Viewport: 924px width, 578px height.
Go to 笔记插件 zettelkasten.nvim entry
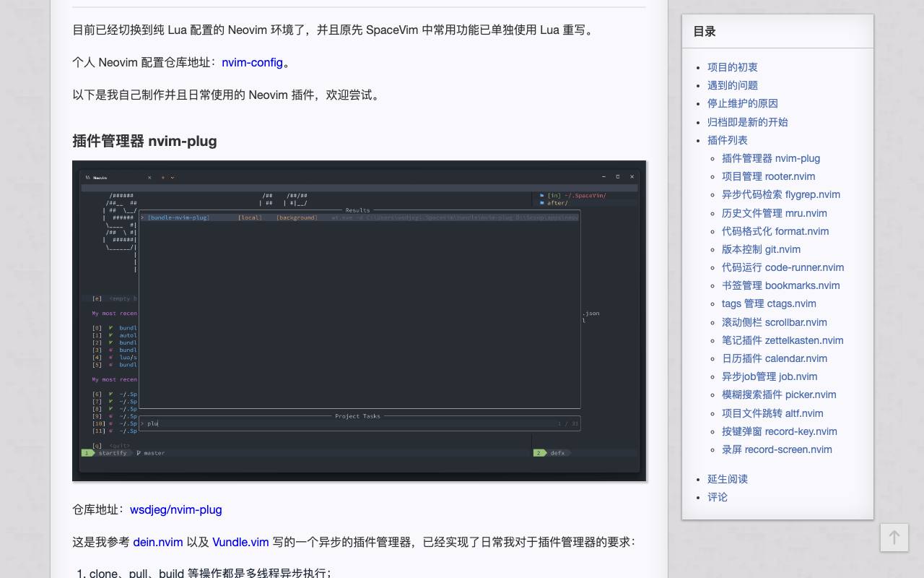click(783, 340)
